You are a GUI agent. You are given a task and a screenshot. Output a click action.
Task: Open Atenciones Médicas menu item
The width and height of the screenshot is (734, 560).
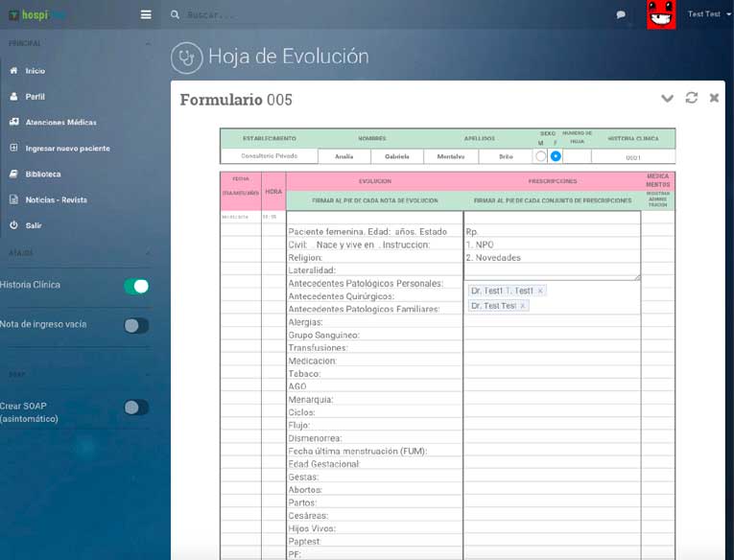(x=60, y=122)
